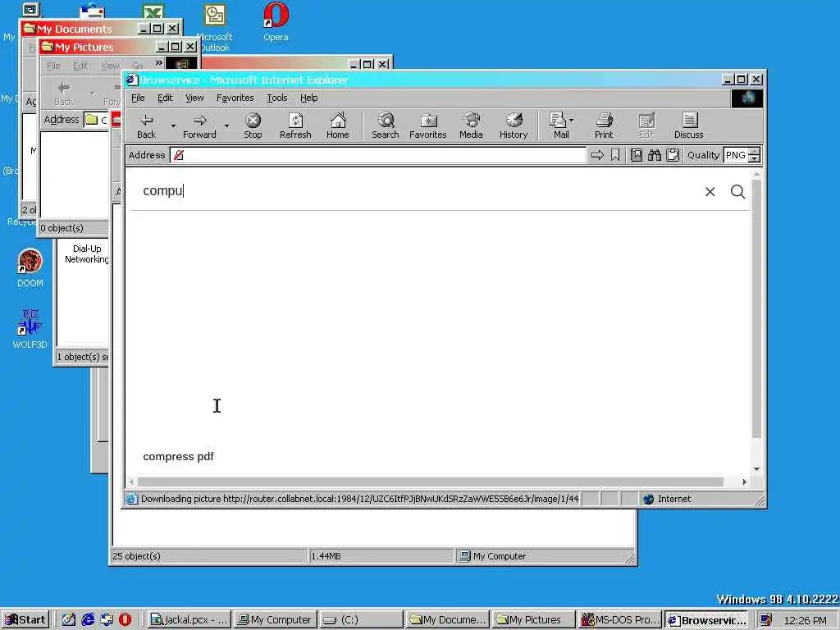
Task: Go to the Home page
Action: (337, 126)
